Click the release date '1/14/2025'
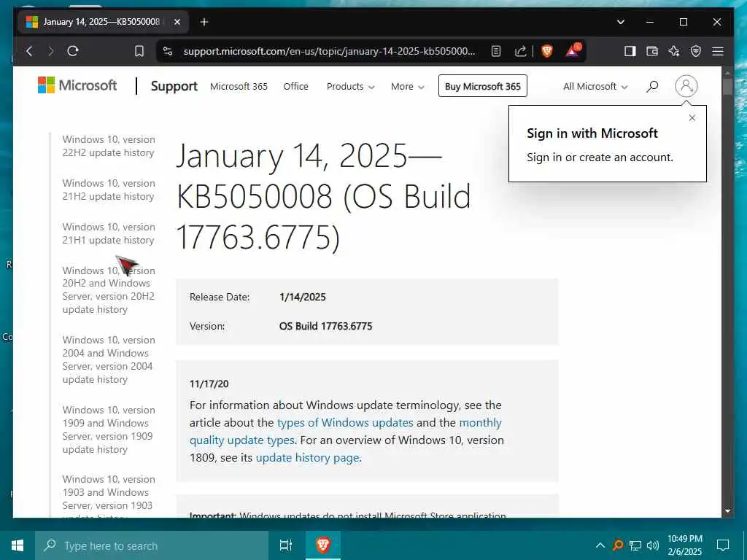Screen dimensions: 747x560 [x=303, y=297]
